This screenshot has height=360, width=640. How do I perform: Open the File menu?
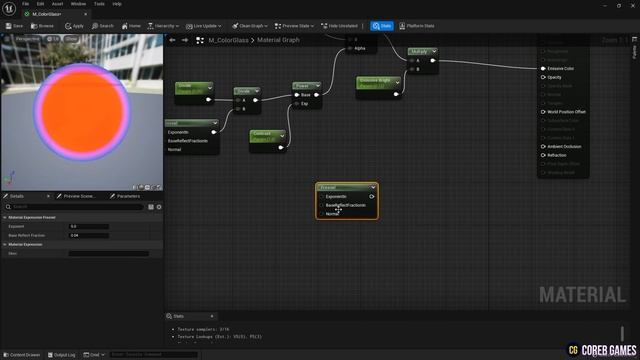click(x=25, y=4)
